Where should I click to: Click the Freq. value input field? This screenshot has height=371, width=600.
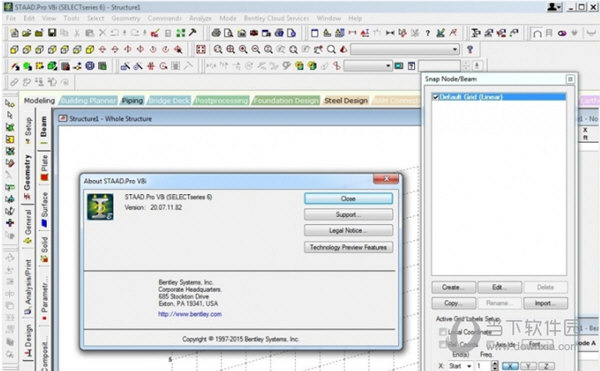coord(483,366)
